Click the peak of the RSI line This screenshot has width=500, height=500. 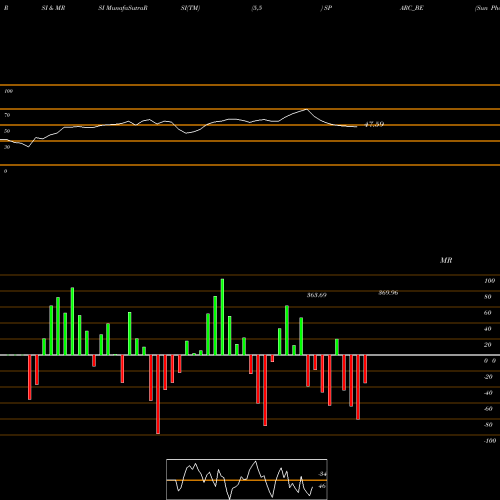coord(307,109)
